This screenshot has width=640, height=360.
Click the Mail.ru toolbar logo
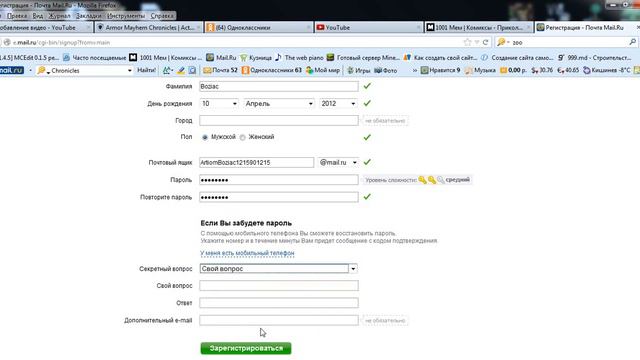coord(11,70)
